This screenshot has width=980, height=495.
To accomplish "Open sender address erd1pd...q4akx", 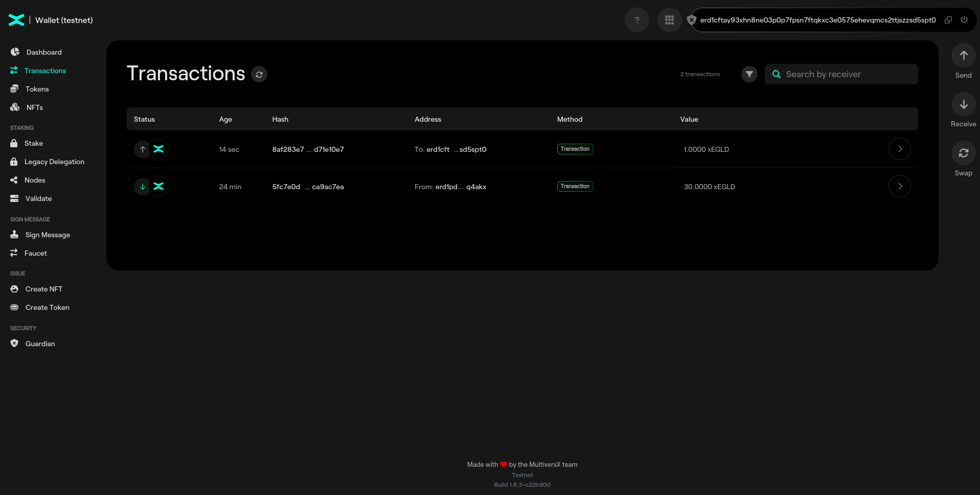I will (x=460, y=187).
